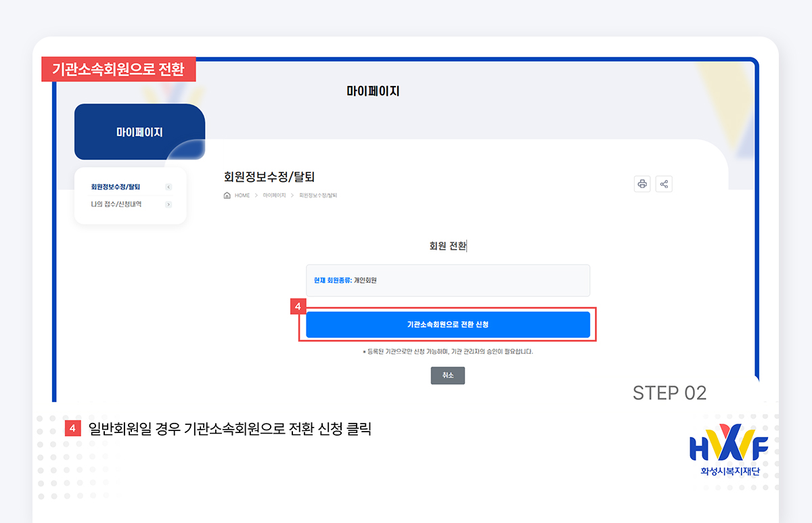Click the 기관소속회원으로 전환 red banner
This screenshot has height=523, width=812.
point(118,68)
